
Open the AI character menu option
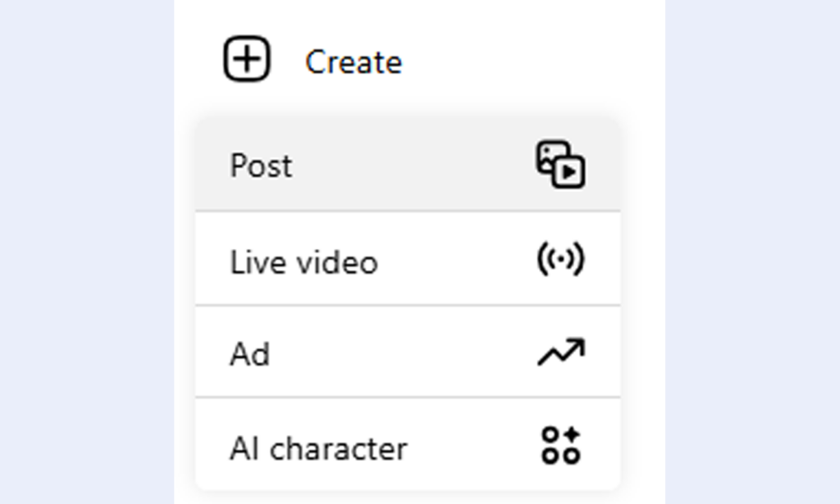[408, 447]
